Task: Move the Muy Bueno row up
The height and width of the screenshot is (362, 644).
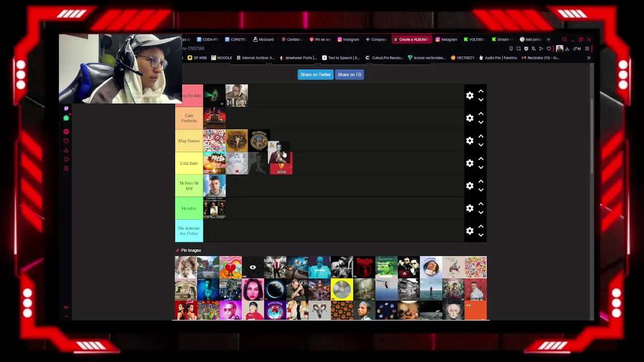Action: pos(481,136)
